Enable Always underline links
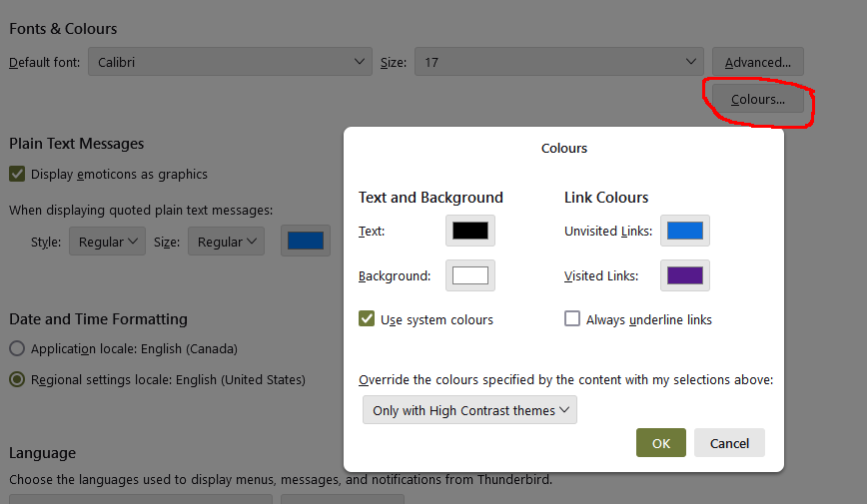The image size is (867, 504). 572,319
